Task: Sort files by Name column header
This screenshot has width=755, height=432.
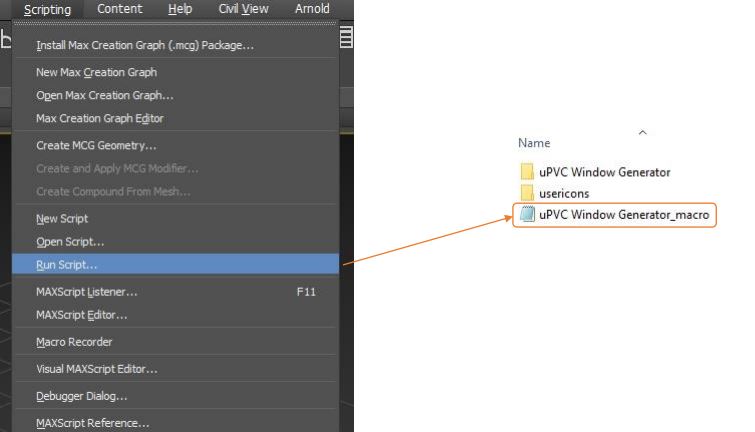Action: coord(534,143)
